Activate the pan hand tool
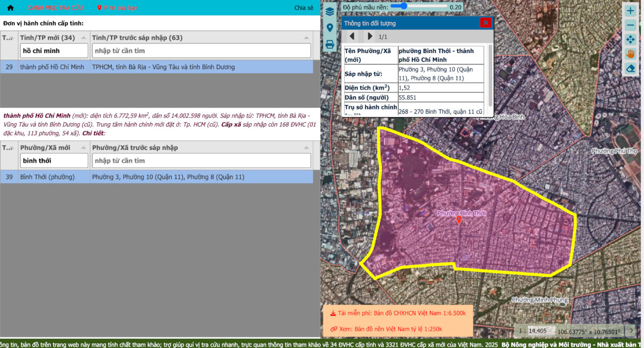Screen dimensions: 644x348 631,54
